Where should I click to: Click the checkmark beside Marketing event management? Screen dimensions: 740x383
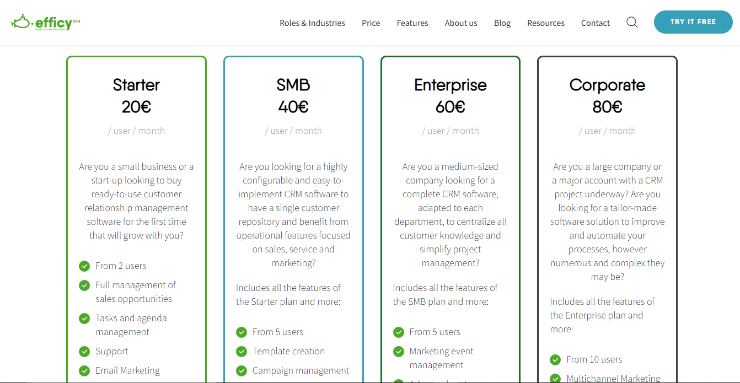(399, 351)
